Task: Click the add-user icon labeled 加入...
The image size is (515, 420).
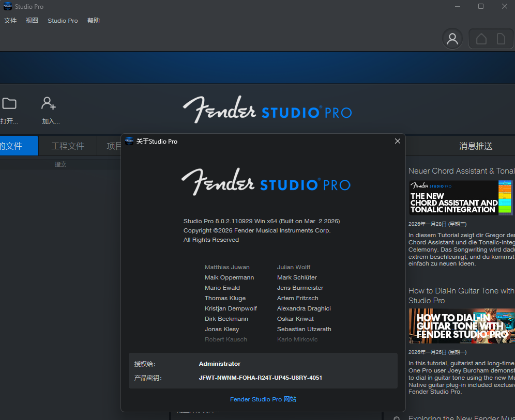Action: point(49,103)
